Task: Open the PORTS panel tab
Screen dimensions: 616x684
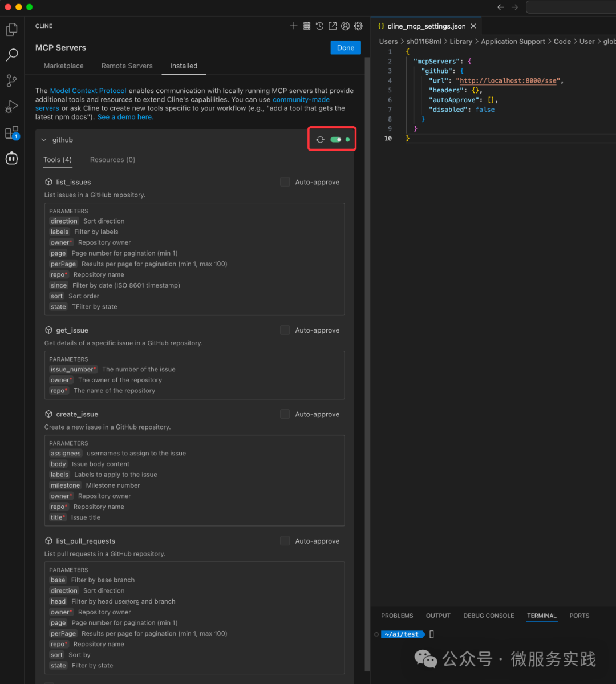Action: pyautogui.click(x=579, y=616)
